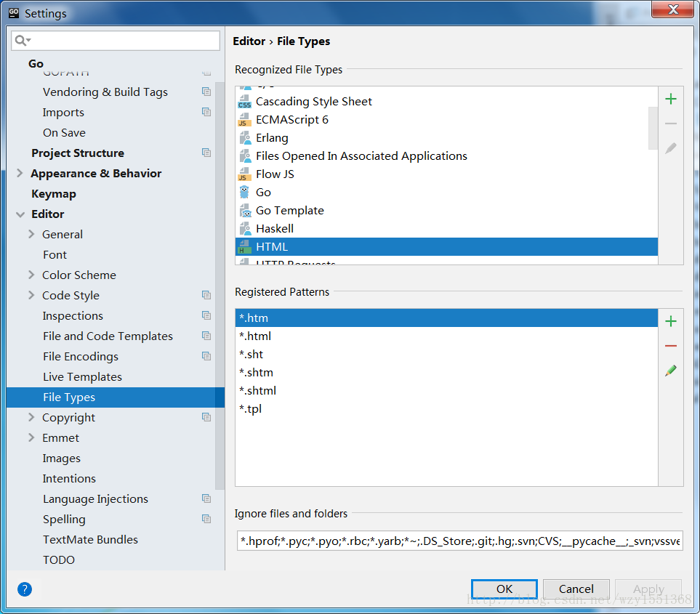
Task: Click the Go gopher icon
Action: 245,193
